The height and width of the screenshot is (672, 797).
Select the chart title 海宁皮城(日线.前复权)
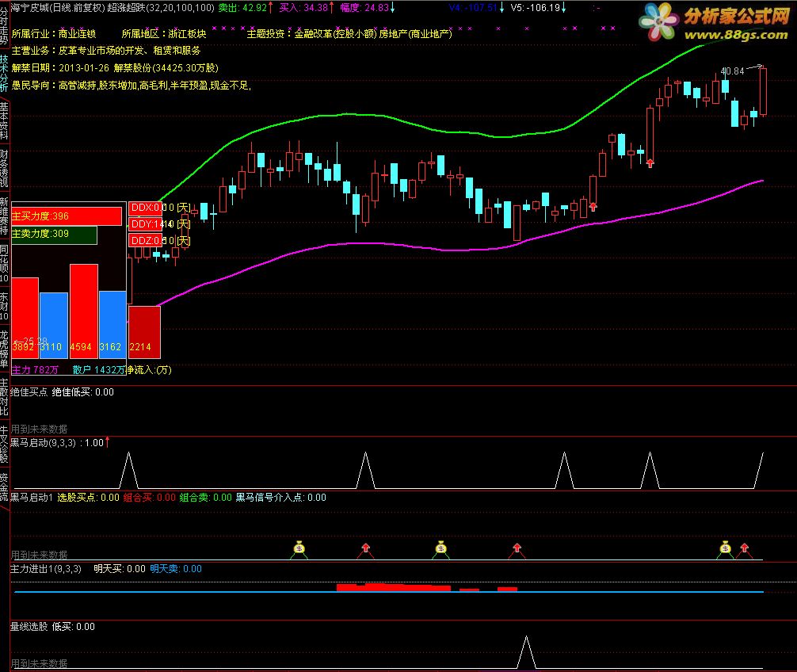pos(57,8)
